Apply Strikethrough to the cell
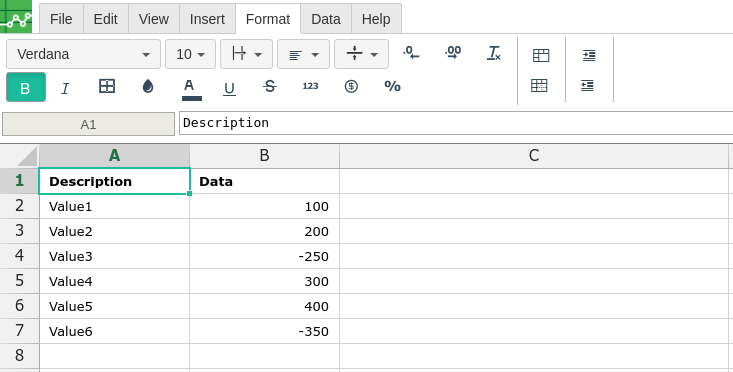733x372 pixels. (270, 86)
